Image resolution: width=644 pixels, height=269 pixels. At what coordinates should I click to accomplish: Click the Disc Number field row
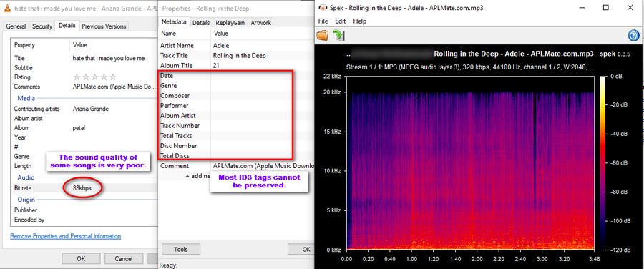(237, 146)
